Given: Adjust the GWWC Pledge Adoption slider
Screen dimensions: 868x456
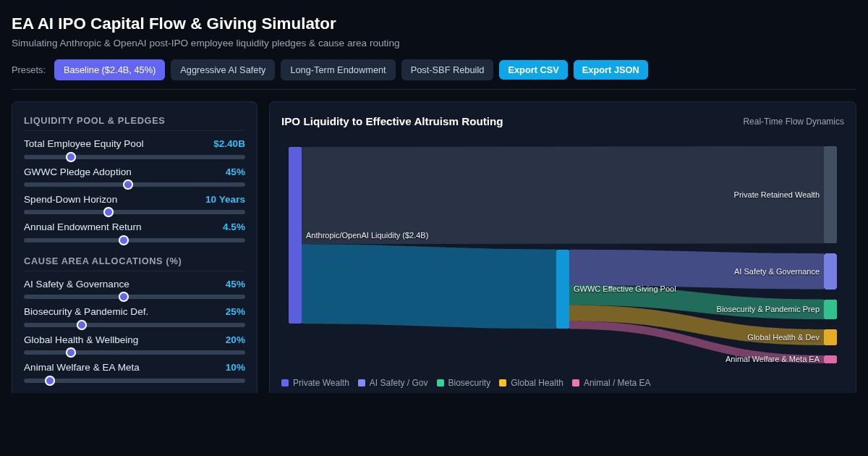Looking at the screenshot, I should click(135, 185).
